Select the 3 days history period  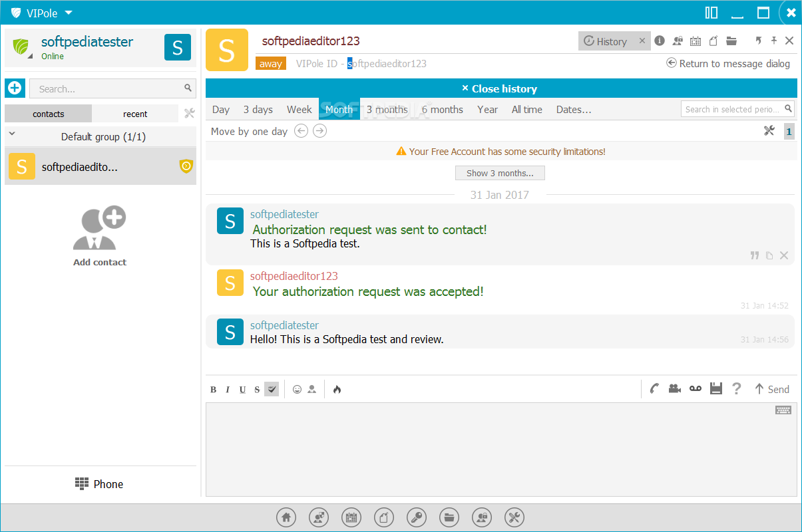[x=258, y=110]
